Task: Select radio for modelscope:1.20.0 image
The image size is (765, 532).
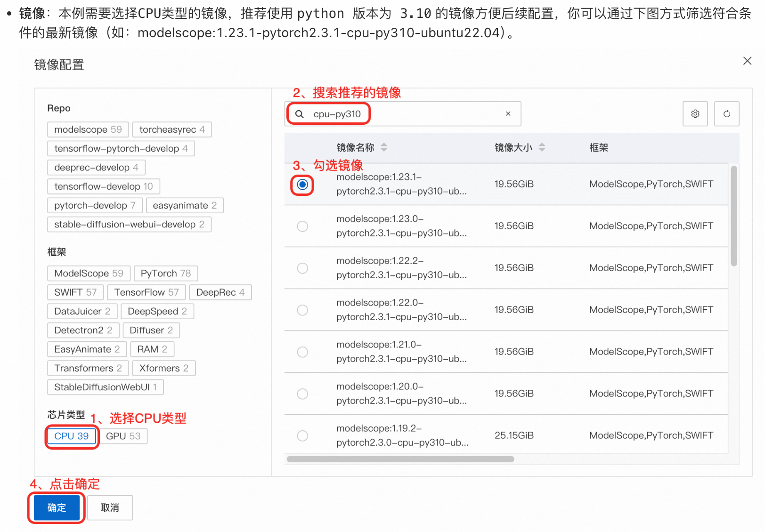Action: point(302,394)
